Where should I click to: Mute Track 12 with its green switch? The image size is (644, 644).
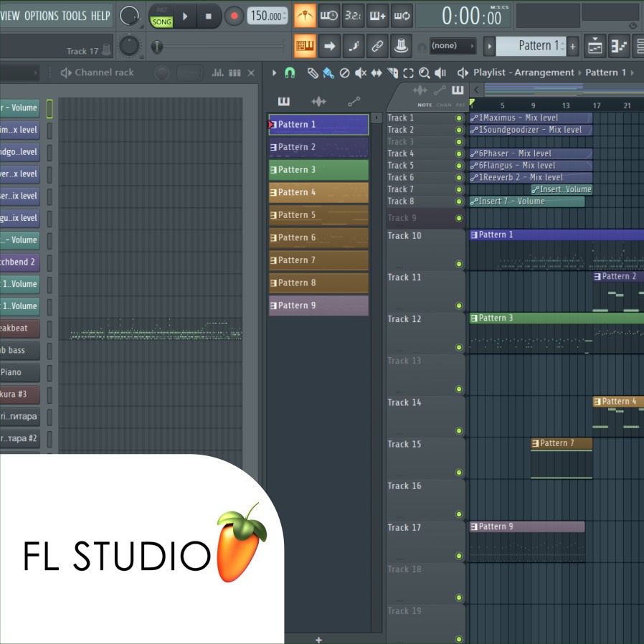pos(459,348)
